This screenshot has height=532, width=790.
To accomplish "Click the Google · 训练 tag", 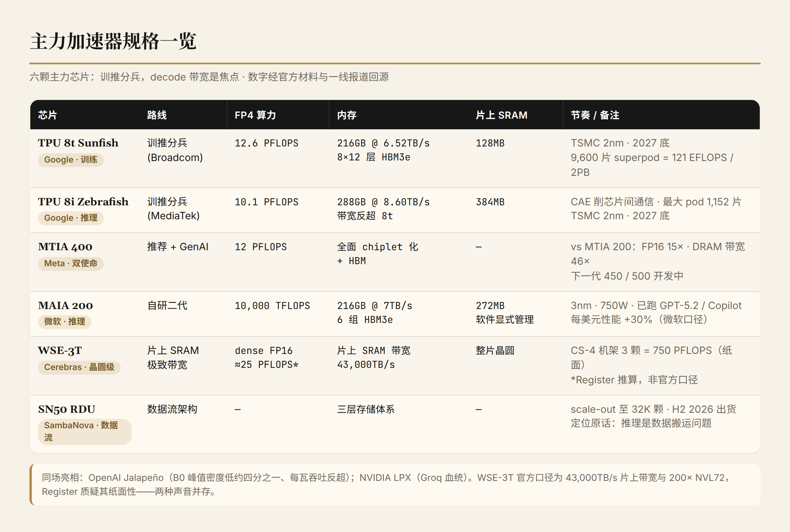I will pos(71,159).
